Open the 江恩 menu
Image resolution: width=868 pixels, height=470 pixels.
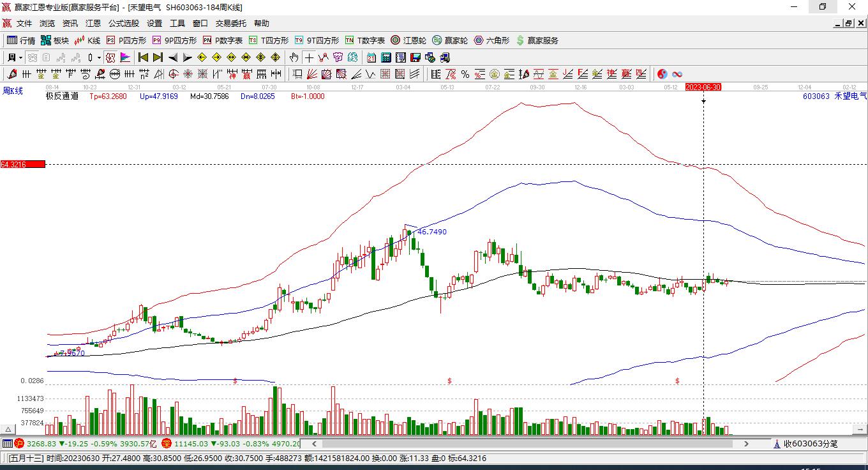(93, 23)
